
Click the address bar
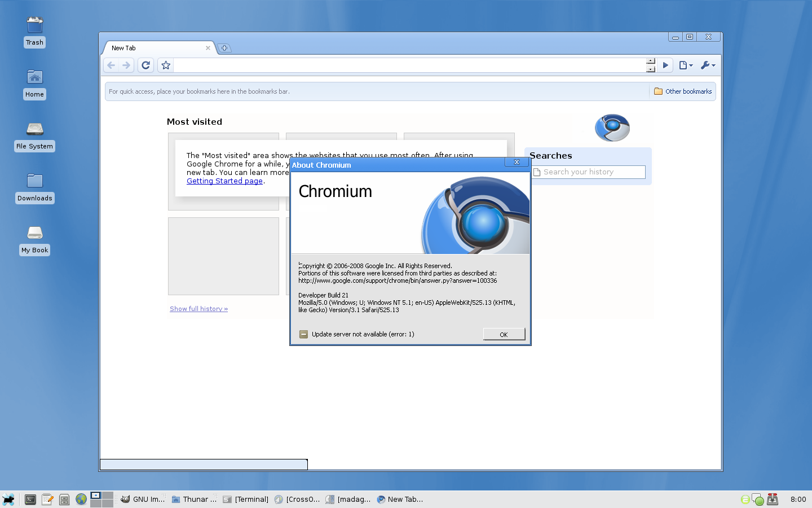click(409, 65)
